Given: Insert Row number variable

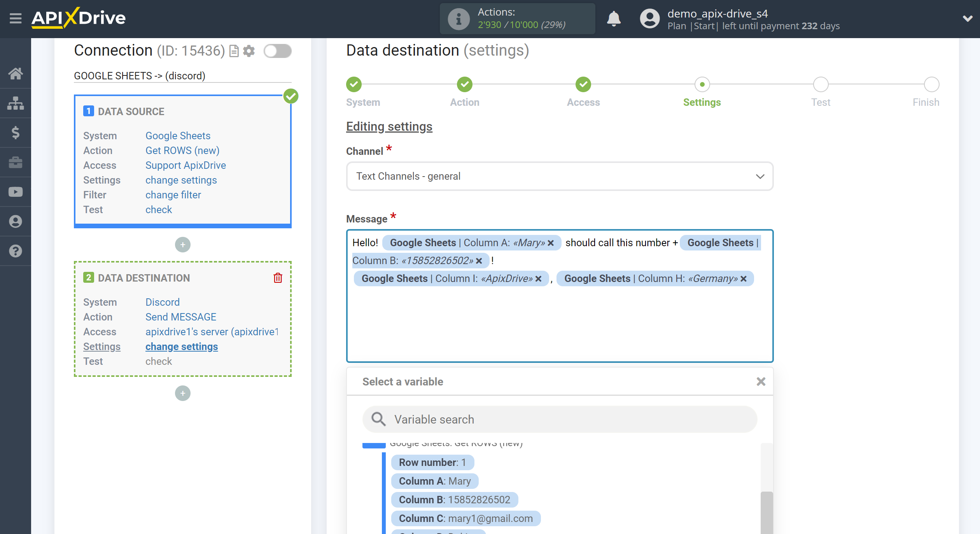Looking at the screenshot, I should (432, 462).
